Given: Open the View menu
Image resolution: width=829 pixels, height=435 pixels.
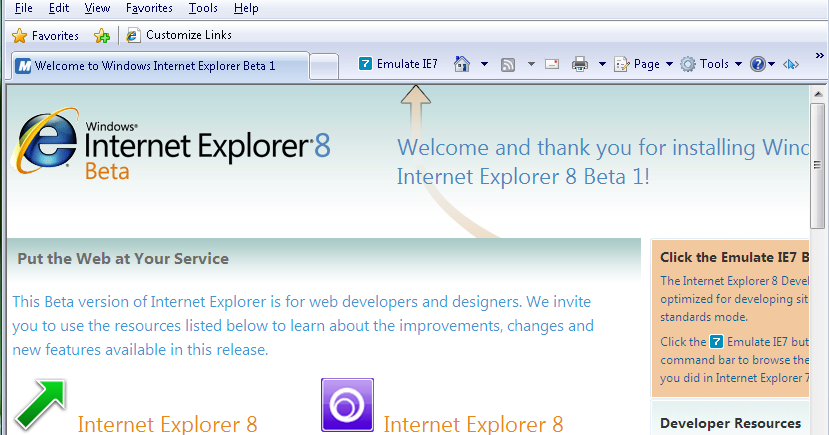Looking at the screenshot, I should [97, 8].
